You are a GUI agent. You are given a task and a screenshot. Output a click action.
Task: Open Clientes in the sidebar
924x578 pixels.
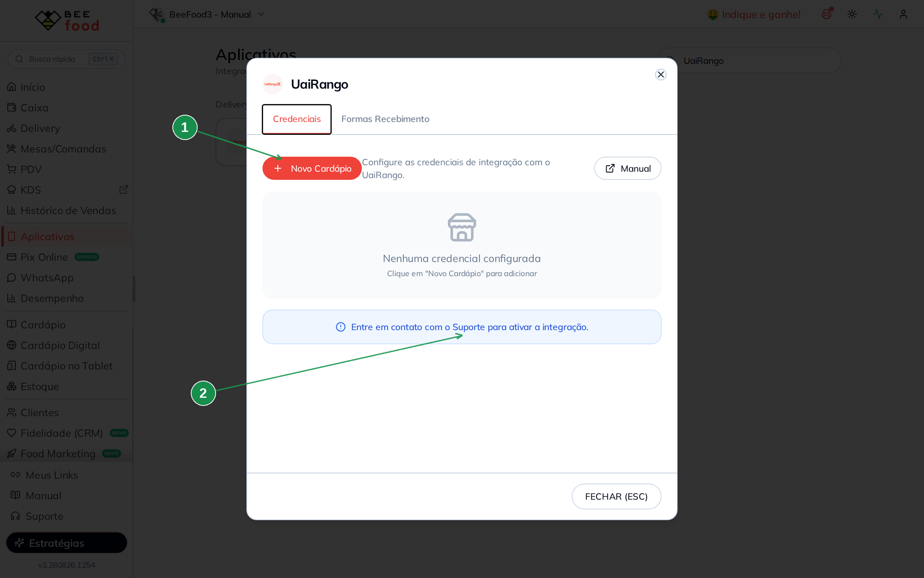click(x=66, y=412)
